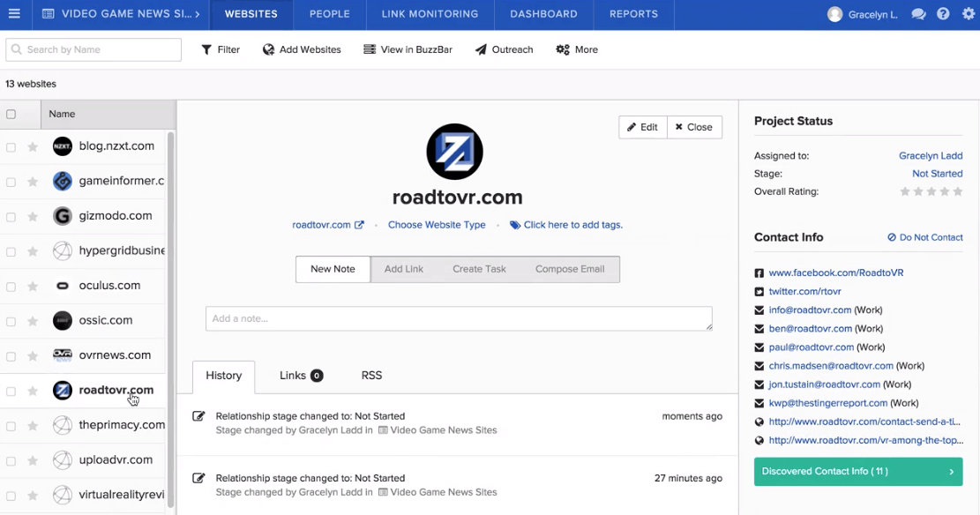This screenshot has height=515, width=980.
Task: Open the help question mark icon
Action: point(943,14)
